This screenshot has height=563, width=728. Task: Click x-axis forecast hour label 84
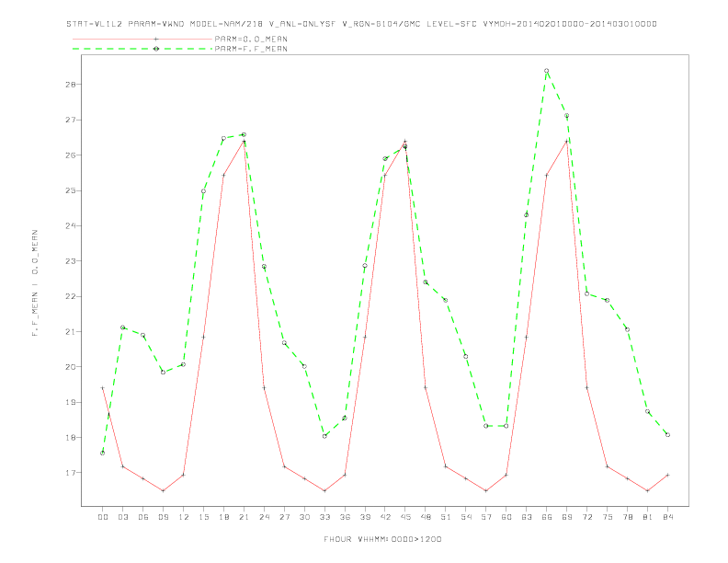coord(667,517)
